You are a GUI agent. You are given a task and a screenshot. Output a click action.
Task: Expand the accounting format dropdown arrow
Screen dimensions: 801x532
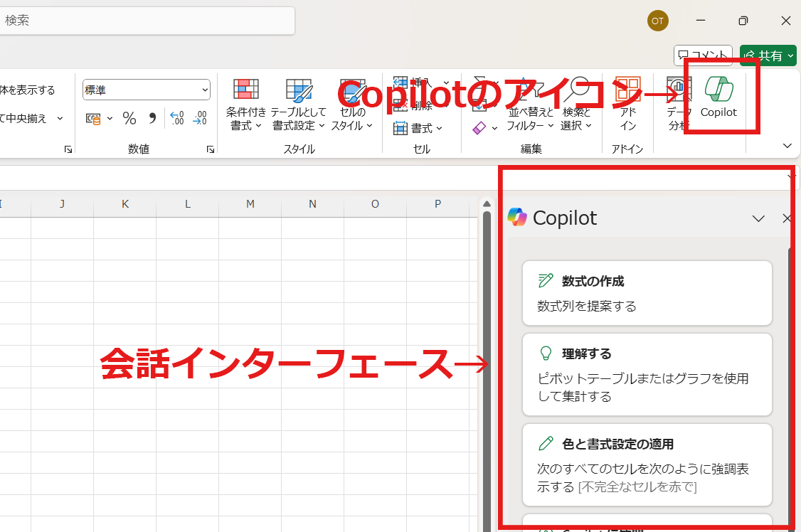110,119
